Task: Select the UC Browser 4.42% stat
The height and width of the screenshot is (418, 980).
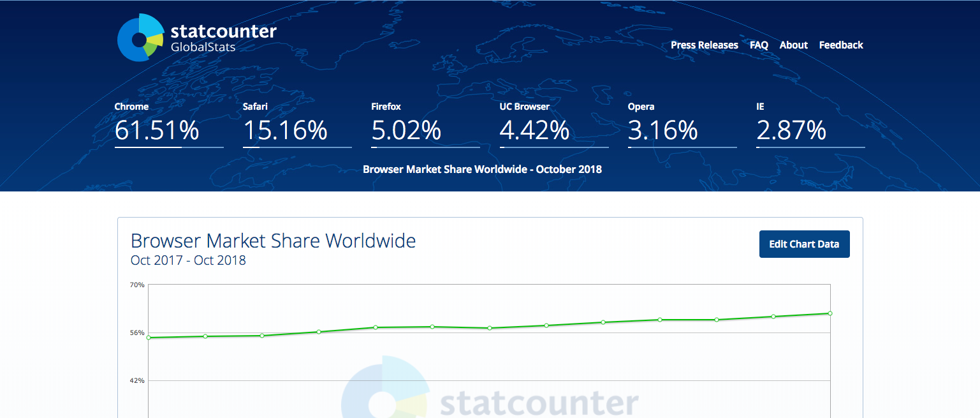Action: 554,124
